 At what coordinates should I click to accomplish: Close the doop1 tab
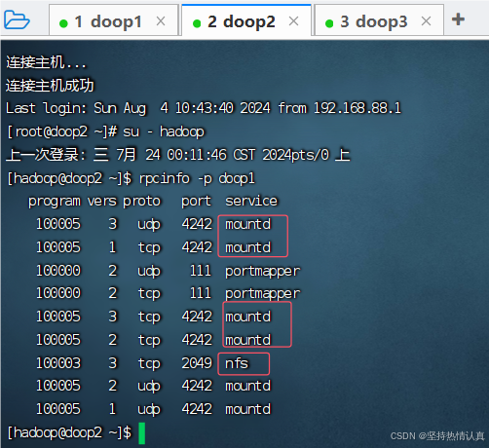coord(161,21)
